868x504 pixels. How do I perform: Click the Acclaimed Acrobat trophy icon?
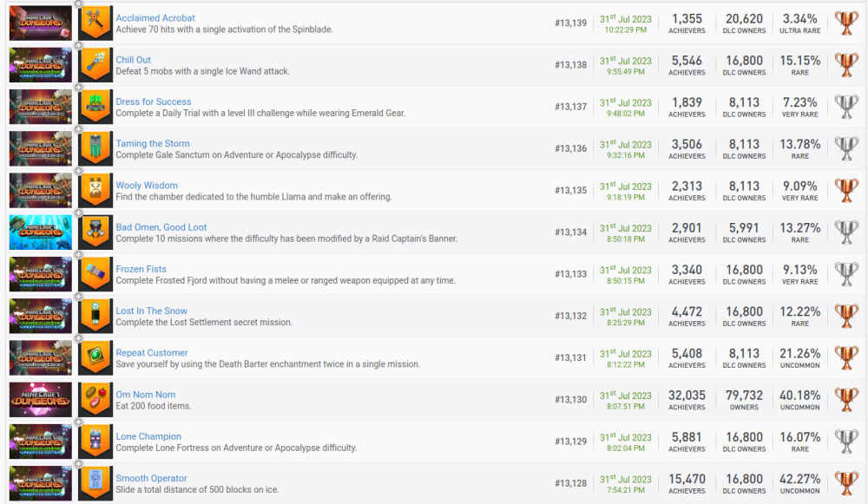(x=95, y=23)
